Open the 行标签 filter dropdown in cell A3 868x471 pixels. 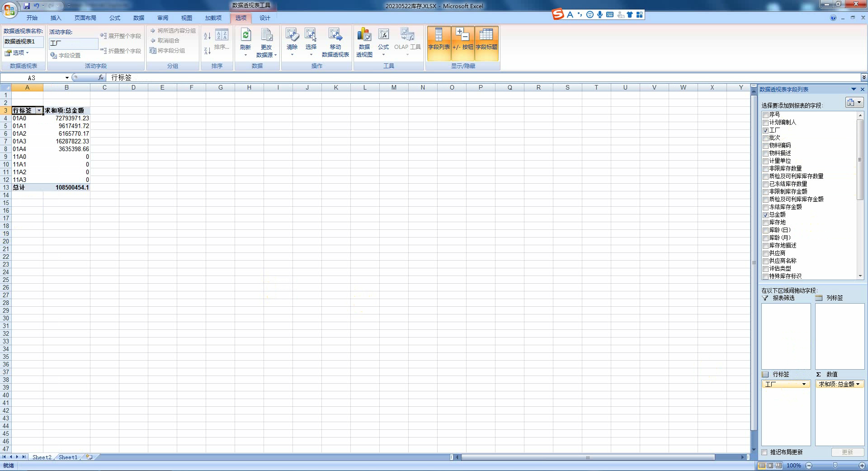click(39, 111)
